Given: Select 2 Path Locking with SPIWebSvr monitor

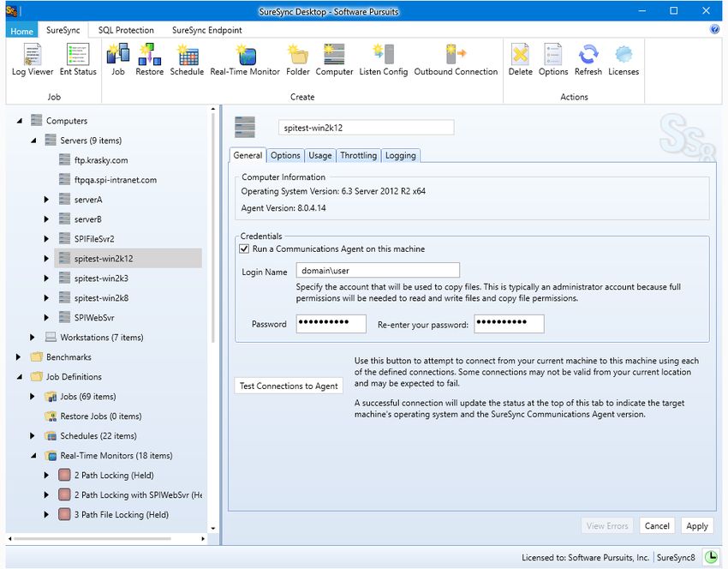Looking at the screenshot, I should coord(138,494).
